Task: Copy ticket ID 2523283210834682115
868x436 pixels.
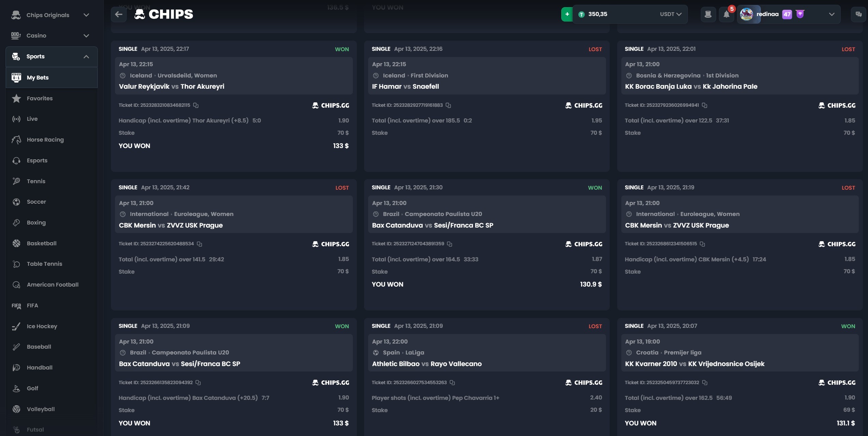Action: 196,105
